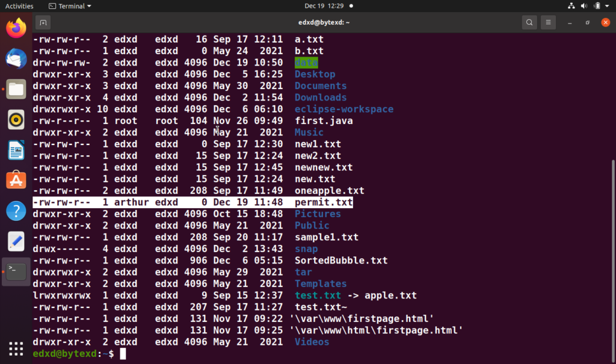
Task: Select the running Terminal icon in the dock
Action: pyautogui.click(x=16, y=271)
